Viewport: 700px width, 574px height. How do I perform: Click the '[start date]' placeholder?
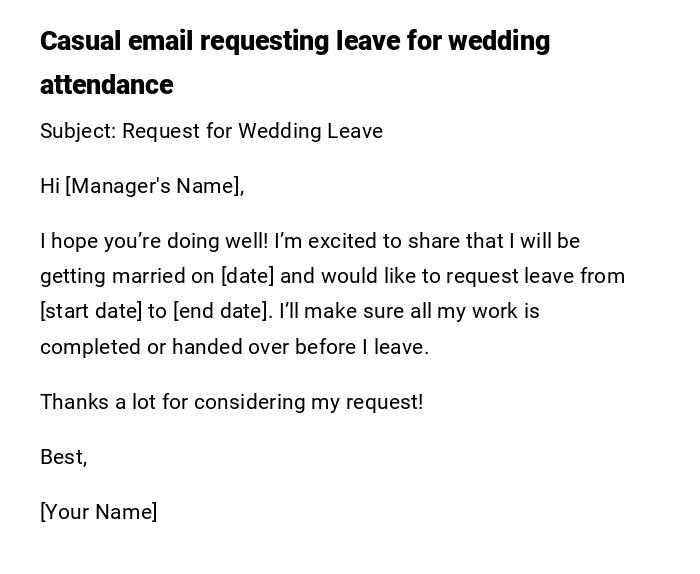(91, 311)
